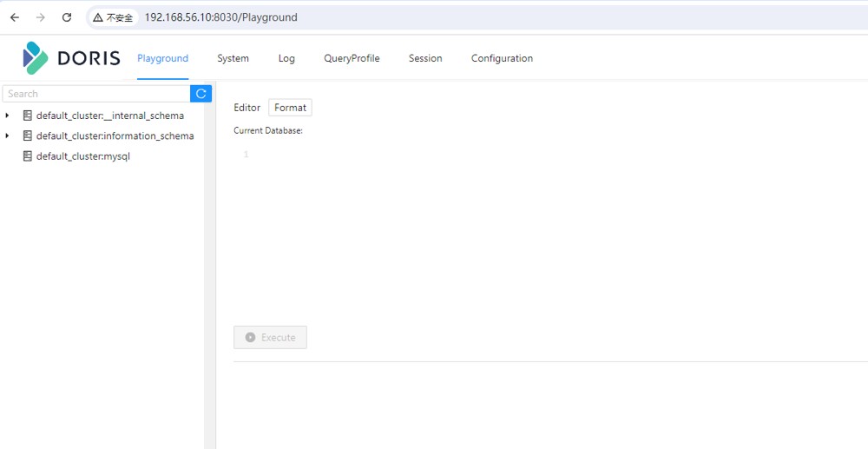Click the play icon on the Execute button
The width and height of the screenshot is (868, 449).
pyautogui.click(x=250, y=337)
